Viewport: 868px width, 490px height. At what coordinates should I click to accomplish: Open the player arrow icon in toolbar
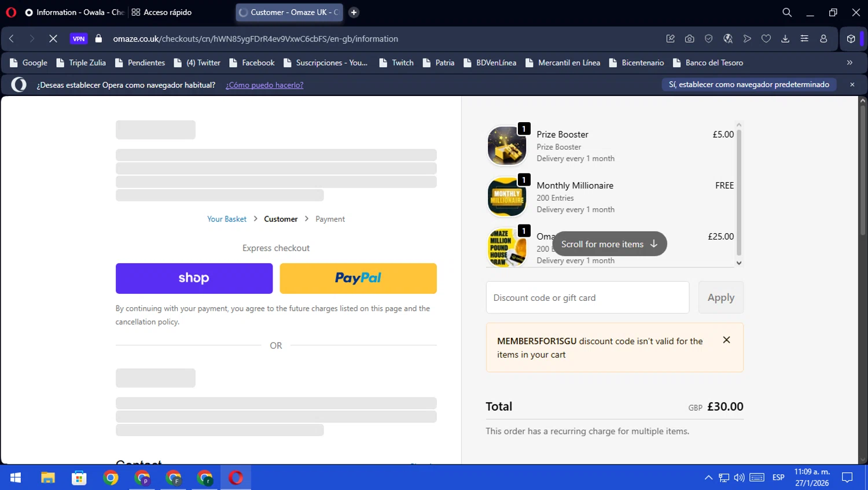[747, 39]
